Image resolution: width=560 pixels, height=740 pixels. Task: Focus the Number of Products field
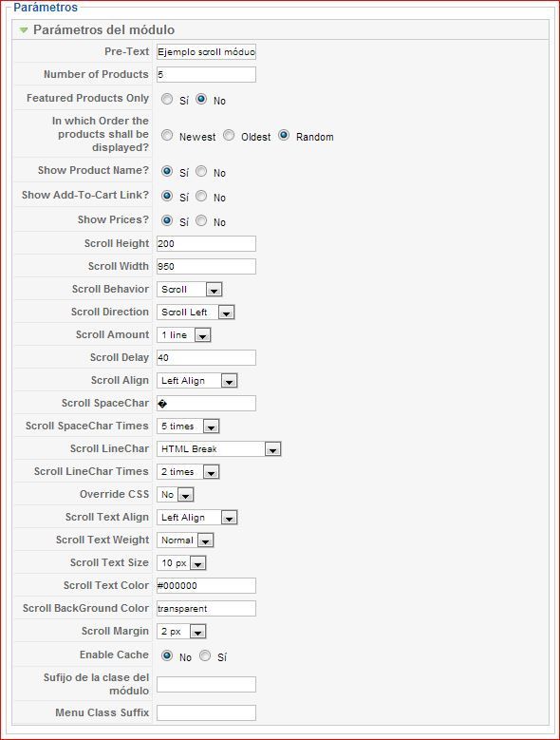click(x=207, y=74)
